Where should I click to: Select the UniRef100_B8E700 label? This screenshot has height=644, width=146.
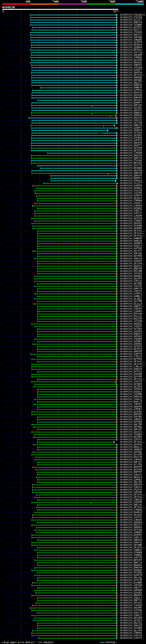click(131, 600)
